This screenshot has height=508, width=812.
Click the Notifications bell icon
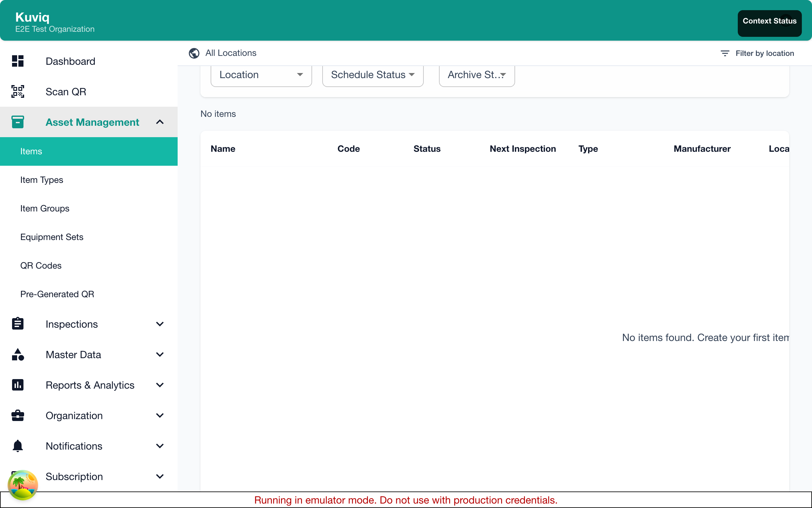click(x=17, y=446)
